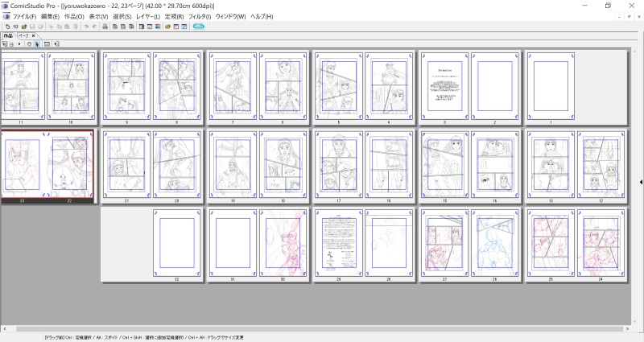Open the 表示(V) menu
644x342 pixels.
[x=98, y=16]
